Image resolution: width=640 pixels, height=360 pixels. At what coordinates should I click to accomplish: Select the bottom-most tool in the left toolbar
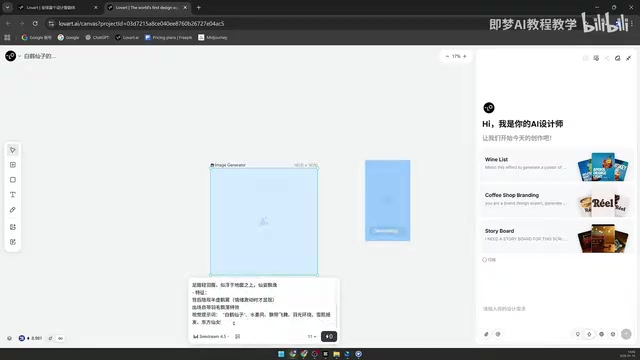coord(13,242)
